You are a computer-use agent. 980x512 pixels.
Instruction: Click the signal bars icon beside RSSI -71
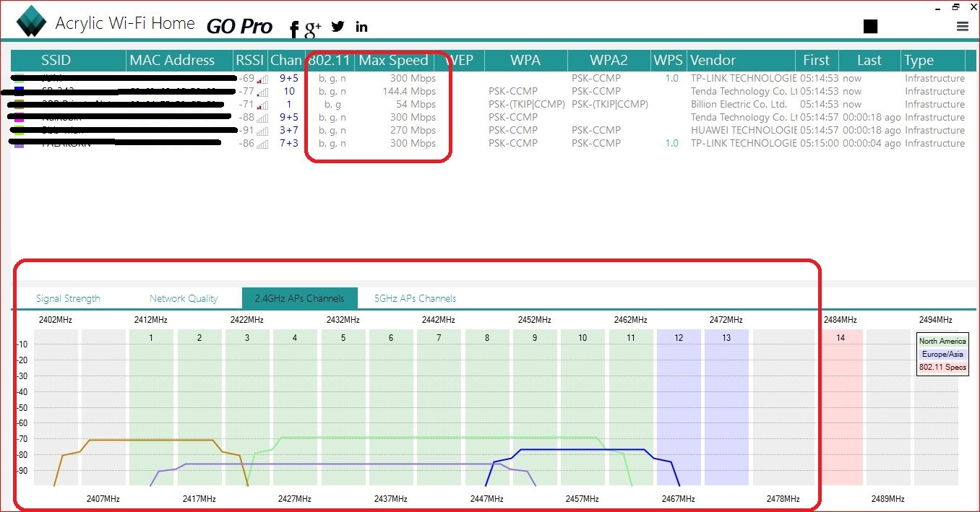(263, 105)
